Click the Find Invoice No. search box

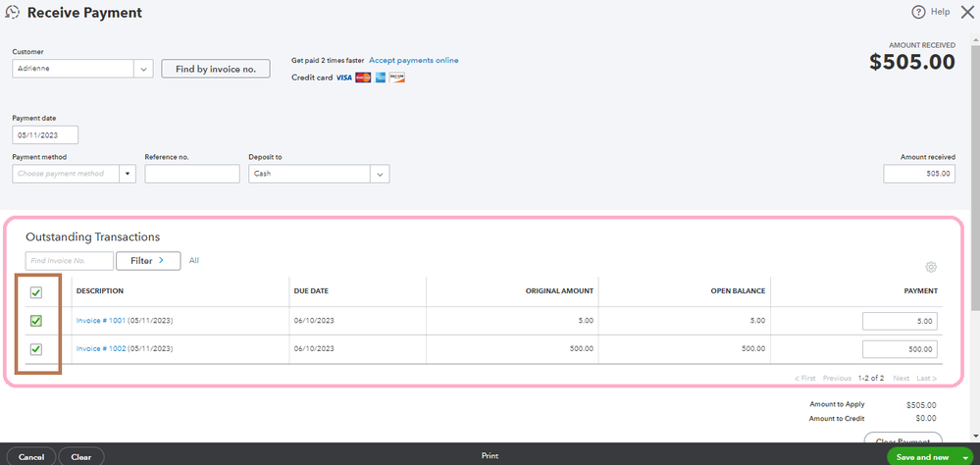(70, 261)
